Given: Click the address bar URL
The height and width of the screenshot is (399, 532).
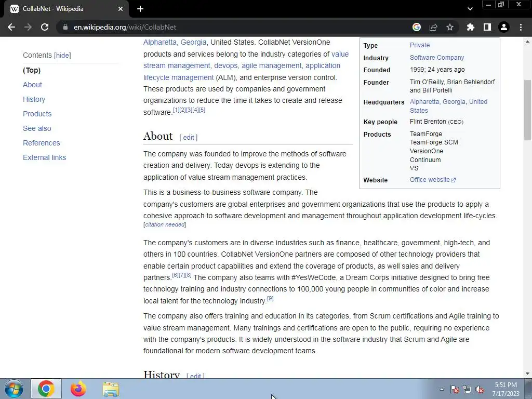Looking at the screenshot, I should point(125,27).
